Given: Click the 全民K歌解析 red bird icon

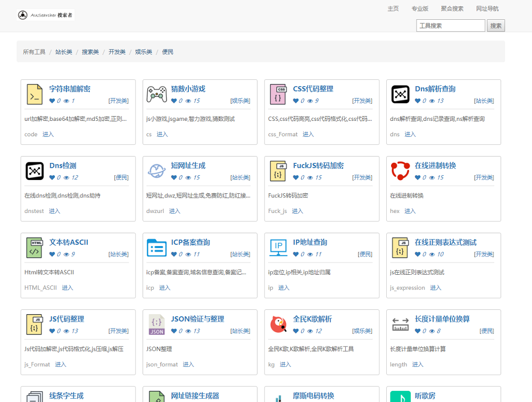Looking at the screenshot, I should point(278,324).
